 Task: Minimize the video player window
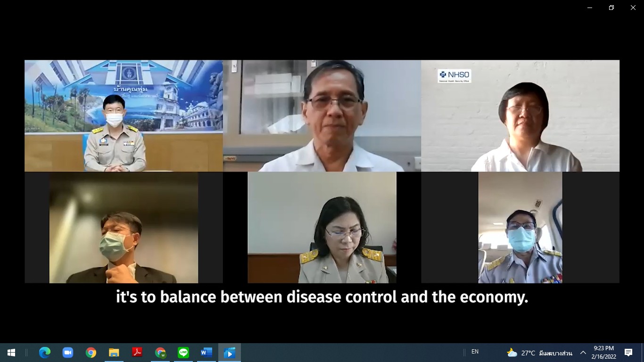pyautogui.click(x=590, y=8)
